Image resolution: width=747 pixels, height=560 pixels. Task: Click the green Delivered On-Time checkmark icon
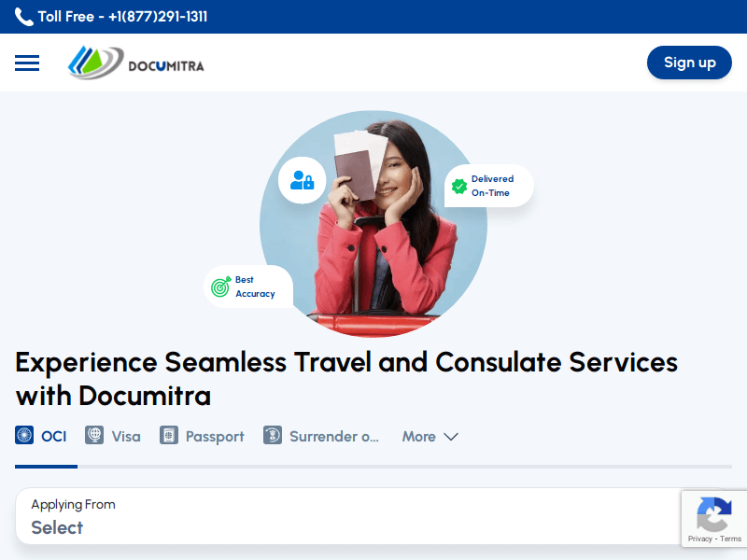(x=459, y=187)
